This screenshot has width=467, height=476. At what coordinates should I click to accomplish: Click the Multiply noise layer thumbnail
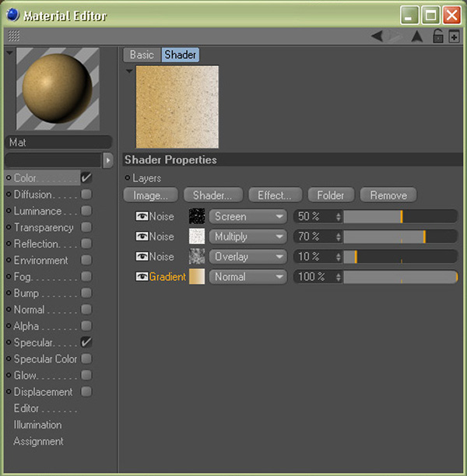point(197,236)
